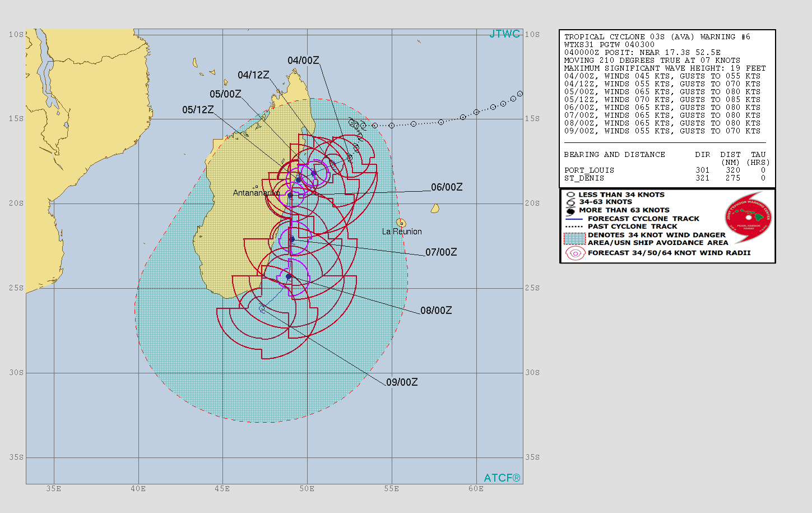Click the 34 knot wind danger area swatch

tap(574, 239)
